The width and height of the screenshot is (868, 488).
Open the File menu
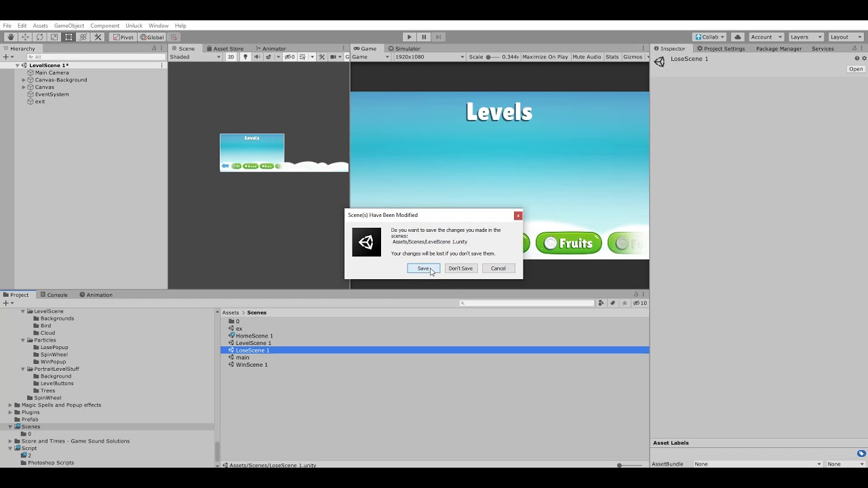(7, 26)
